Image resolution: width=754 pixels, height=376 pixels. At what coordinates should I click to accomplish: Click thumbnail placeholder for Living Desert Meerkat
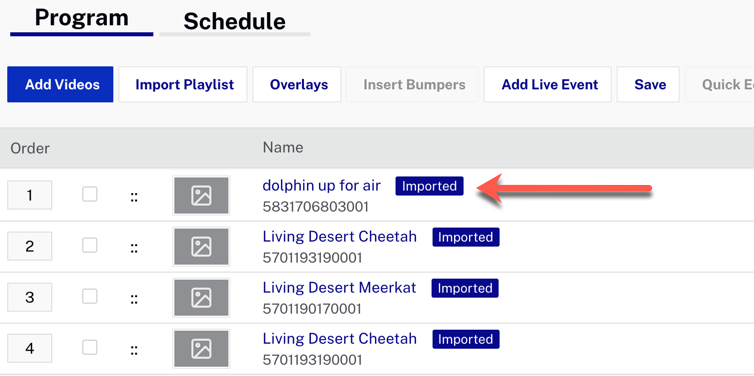tap(201, 298)
